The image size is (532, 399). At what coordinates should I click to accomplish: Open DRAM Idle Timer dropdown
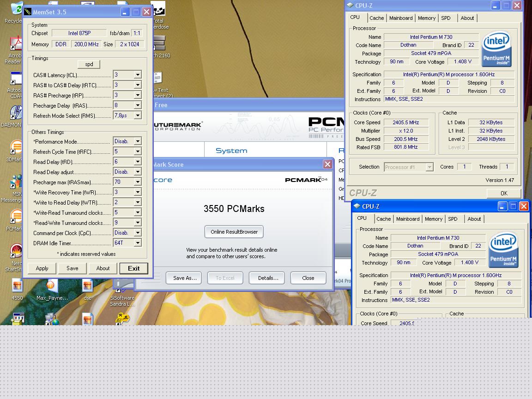click(138, 243)
